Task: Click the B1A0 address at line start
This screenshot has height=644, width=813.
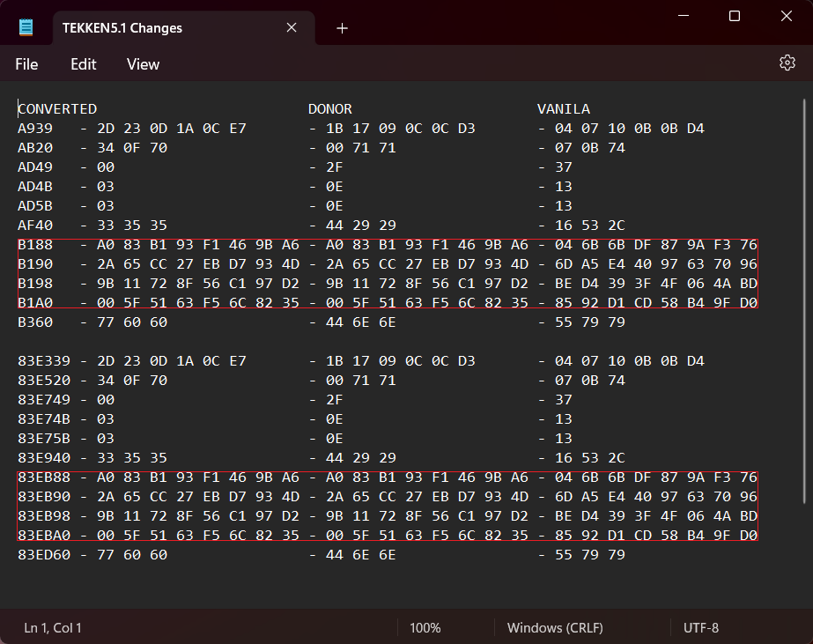Action: click(35, 302)
